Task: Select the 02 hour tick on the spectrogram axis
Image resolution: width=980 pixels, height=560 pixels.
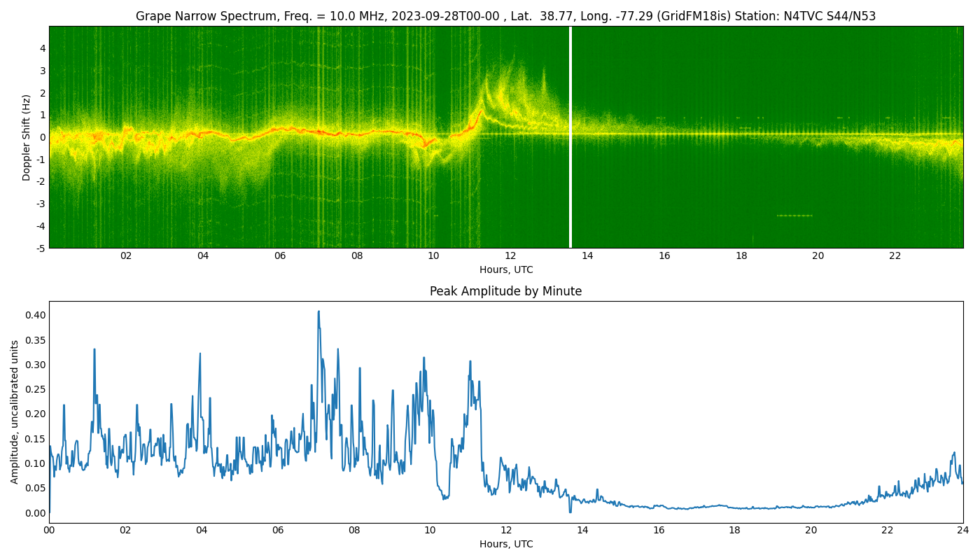Action: coord(127,256)
